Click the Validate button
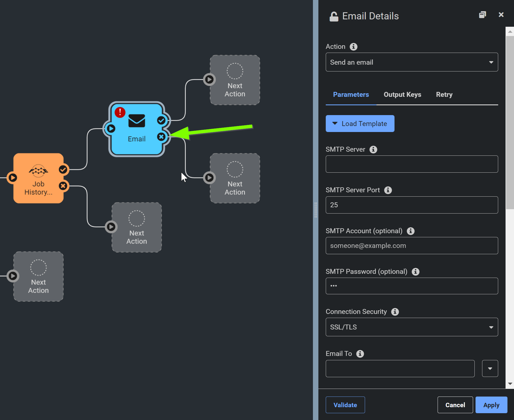This screenshot has width=514, height=420. [345, 405]
